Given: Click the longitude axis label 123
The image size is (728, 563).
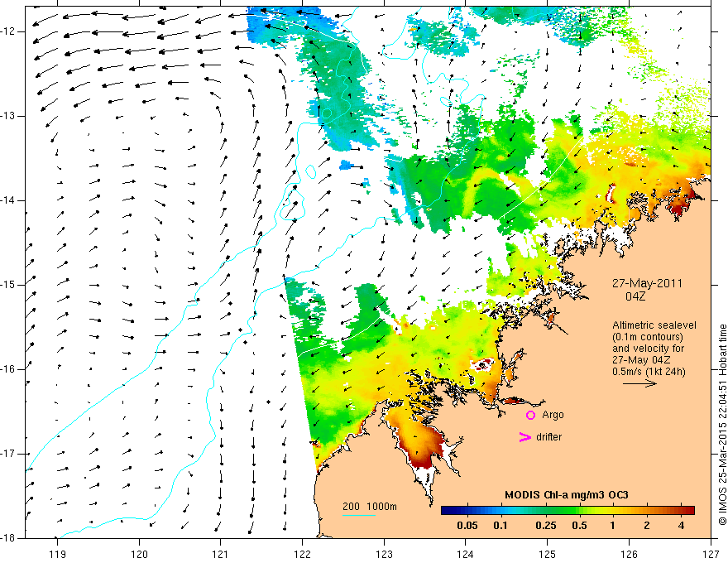Looking at the screenshot, I should point(384,554).
